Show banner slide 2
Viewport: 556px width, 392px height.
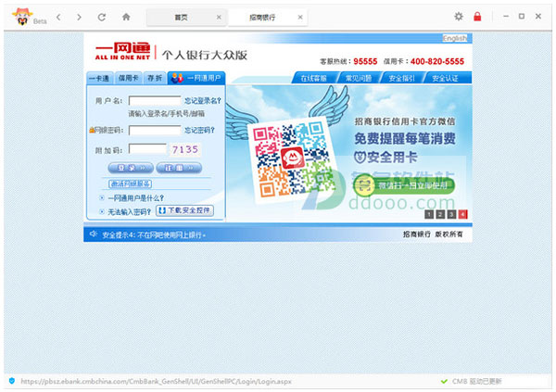pyautogui.click(x=440, y=214)
